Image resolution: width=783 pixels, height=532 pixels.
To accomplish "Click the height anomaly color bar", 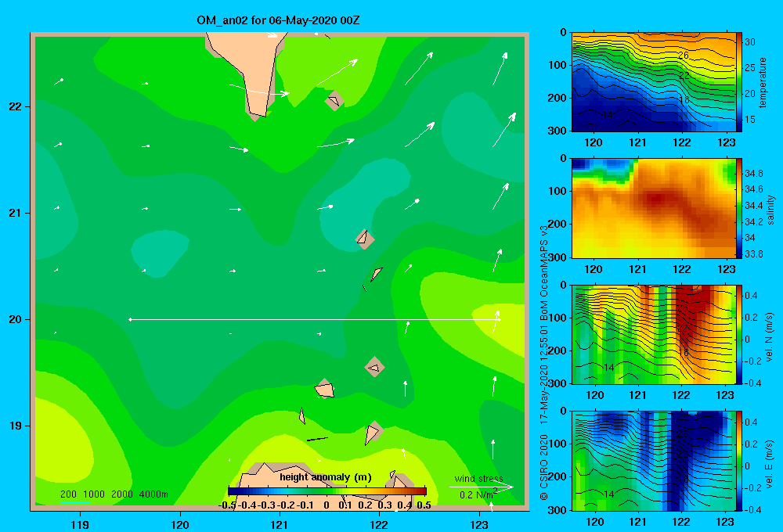I will coord(327,491).
